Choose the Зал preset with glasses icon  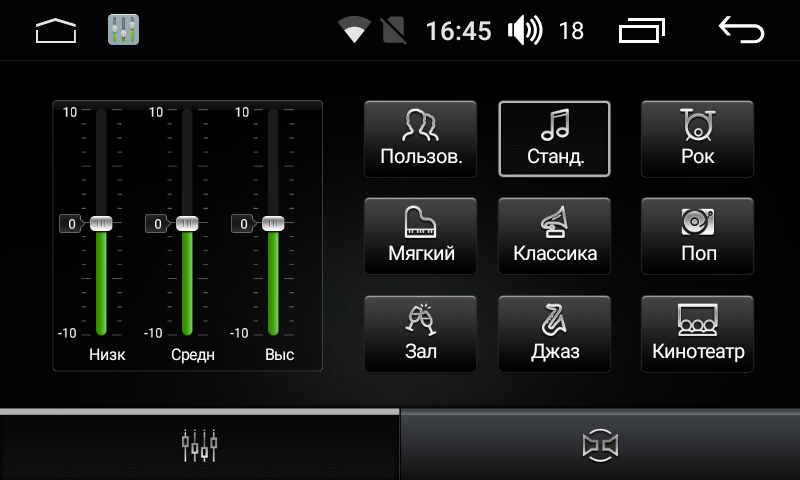(x=420, y=334)
